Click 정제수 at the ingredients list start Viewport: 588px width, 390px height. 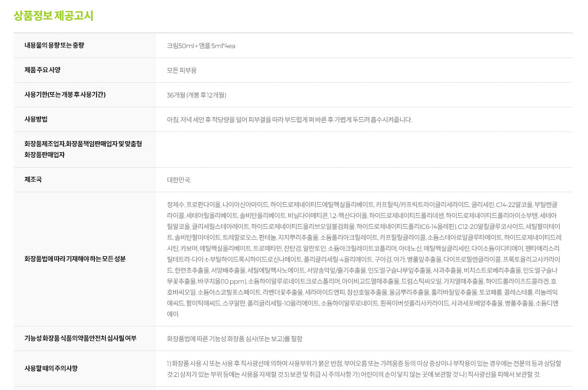(x=175, y=204)
